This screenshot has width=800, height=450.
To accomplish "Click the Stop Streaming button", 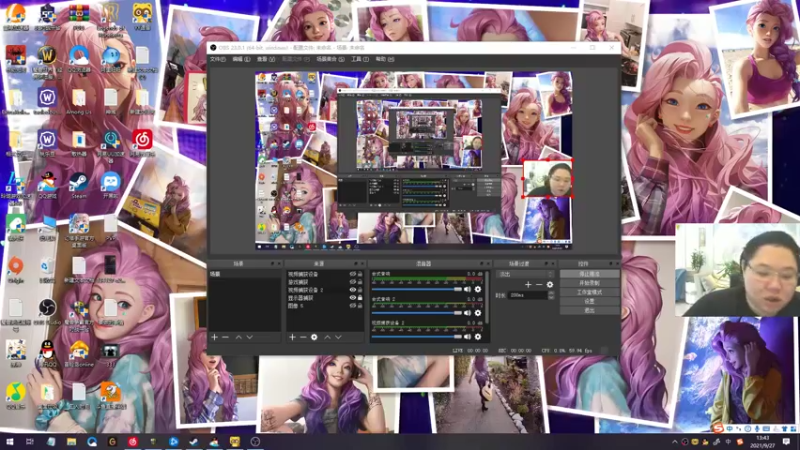I will click(x=589, y=274).
